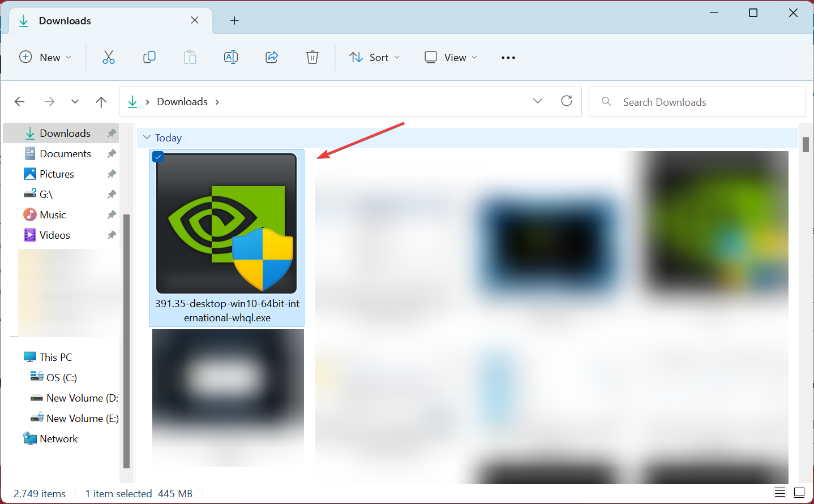
Task: Go forward with the right arrow
Action: 50,102
